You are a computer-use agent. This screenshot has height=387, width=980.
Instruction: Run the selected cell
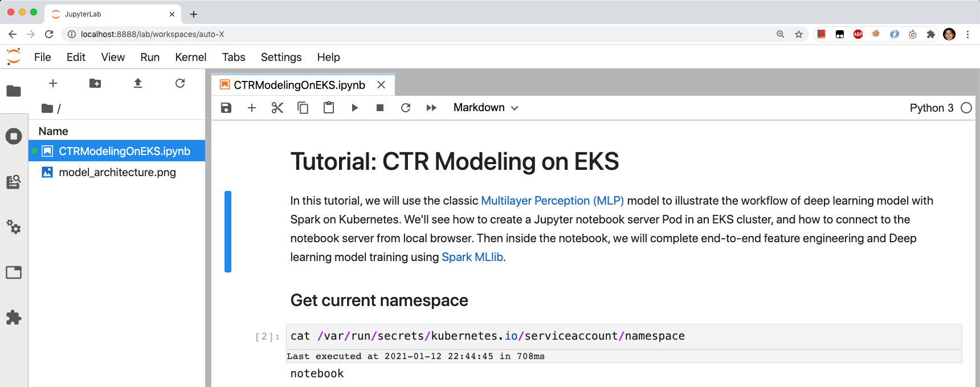pos(354,108)
